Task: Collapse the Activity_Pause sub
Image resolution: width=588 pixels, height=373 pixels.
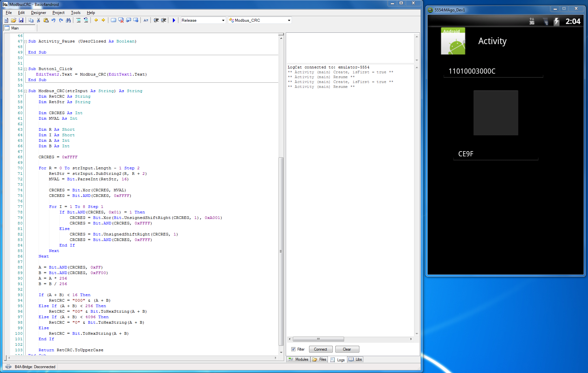Action: click(x=25, y=42)
